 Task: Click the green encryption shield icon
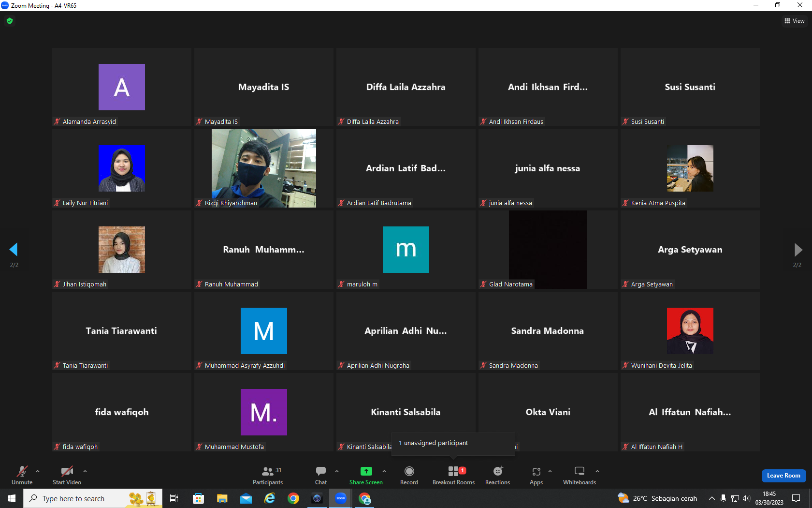pyautogui.click(x=10, y=21)
